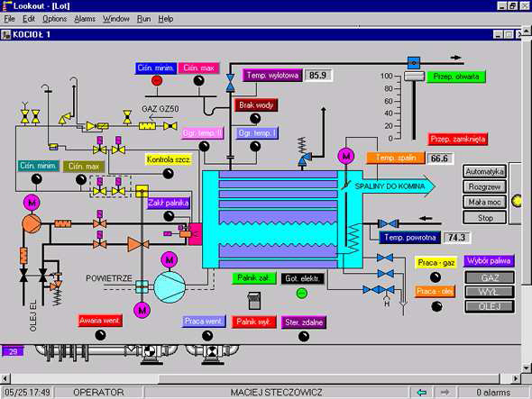This screenshot has height=399, width=532.
Task: Click the Mała moc button
Action: [x=484, y=202]
